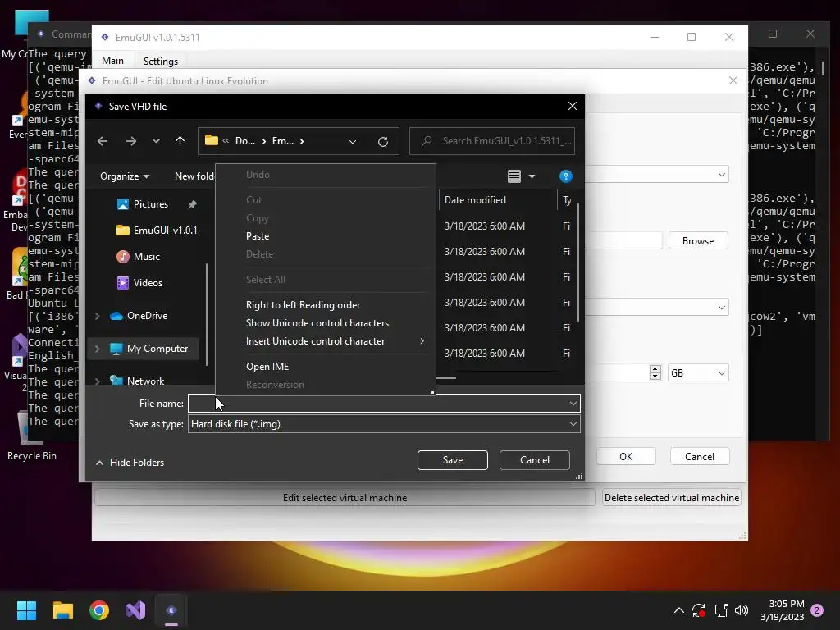Open the sync status tray icon

click(699, 610)
